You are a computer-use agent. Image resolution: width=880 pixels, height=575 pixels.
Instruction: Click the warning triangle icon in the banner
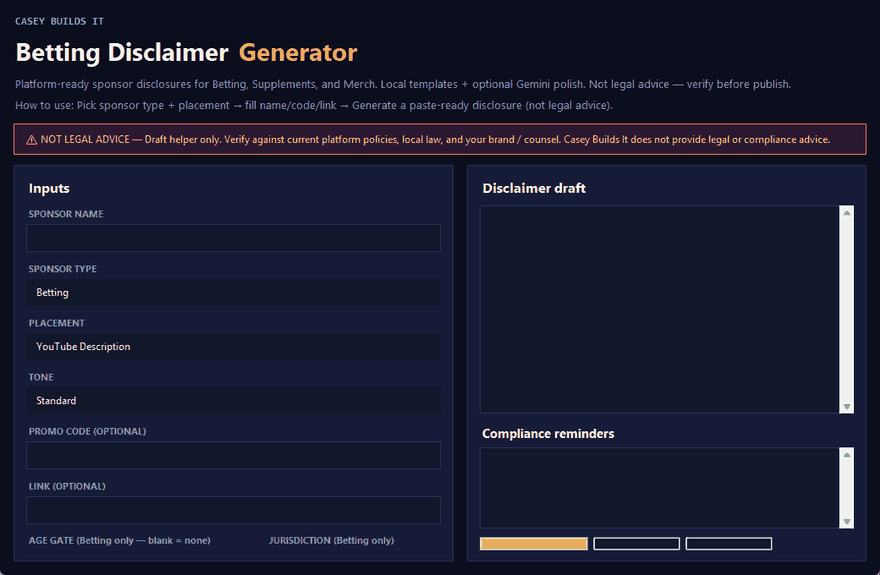[x=31, y=140]
